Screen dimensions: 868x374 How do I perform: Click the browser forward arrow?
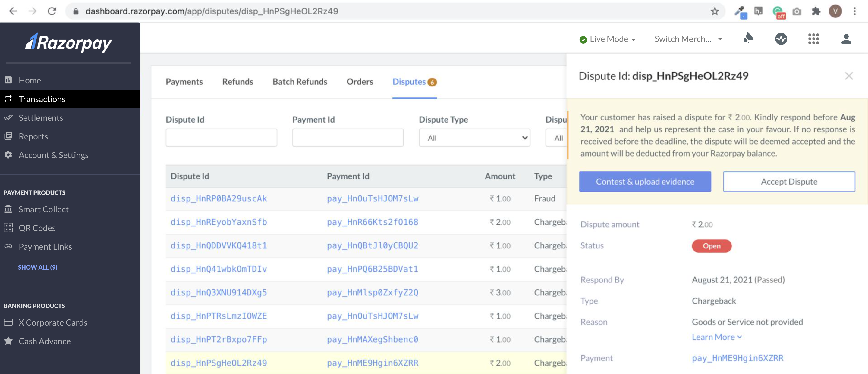tap(32, 11)
